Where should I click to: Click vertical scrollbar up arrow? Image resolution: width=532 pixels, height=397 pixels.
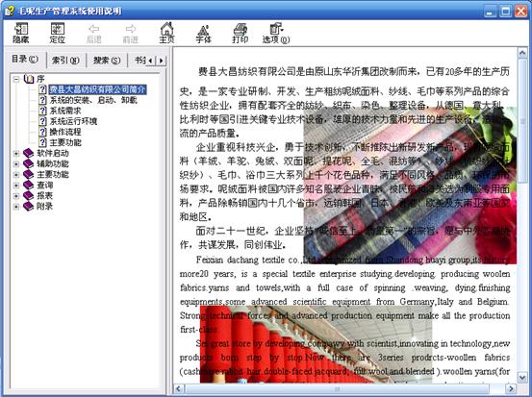[x=521, y=53]
